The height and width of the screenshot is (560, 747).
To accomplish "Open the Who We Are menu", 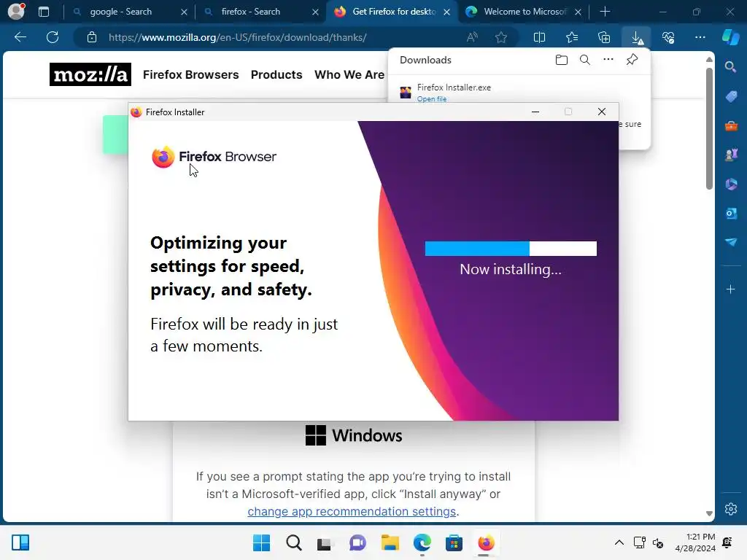I will click(x=349, y=75).
